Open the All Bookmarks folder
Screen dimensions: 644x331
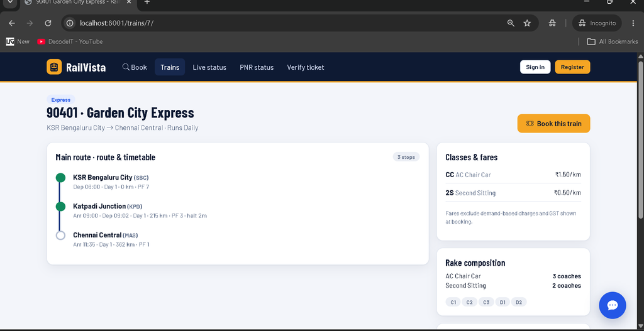(613, 41)
